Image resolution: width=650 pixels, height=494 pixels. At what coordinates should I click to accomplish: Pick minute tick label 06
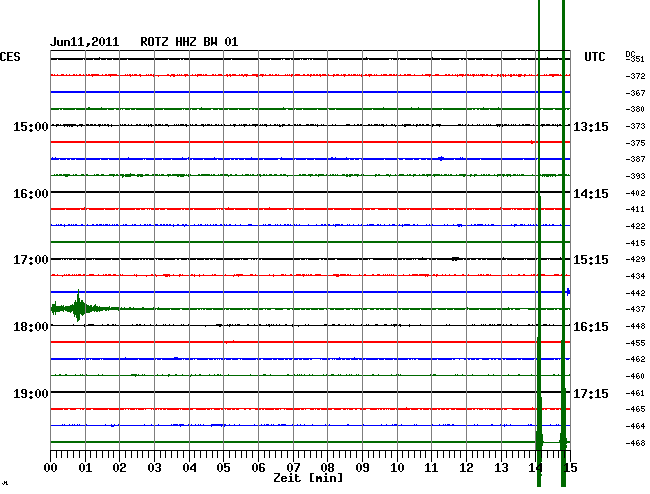click(258, 467)
